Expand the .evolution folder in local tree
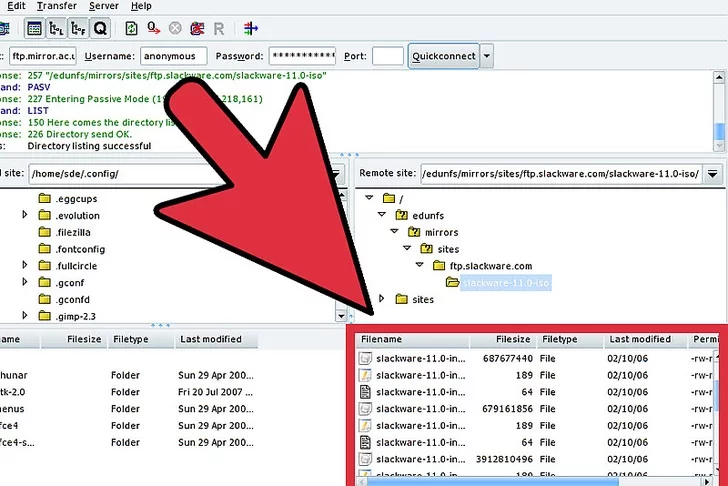Viewport: 728px width, 486px height. [26, 215]
